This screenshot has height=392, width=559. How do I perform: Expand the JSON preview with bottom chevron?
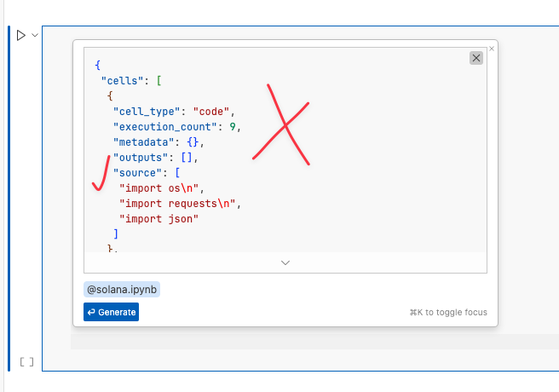pos(285,262)
